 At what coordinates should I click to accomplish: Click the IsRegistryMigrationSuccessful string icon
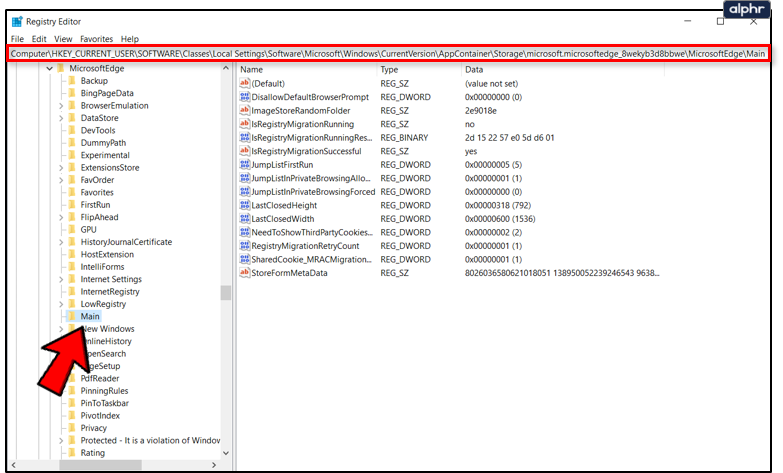pos(245,150)
